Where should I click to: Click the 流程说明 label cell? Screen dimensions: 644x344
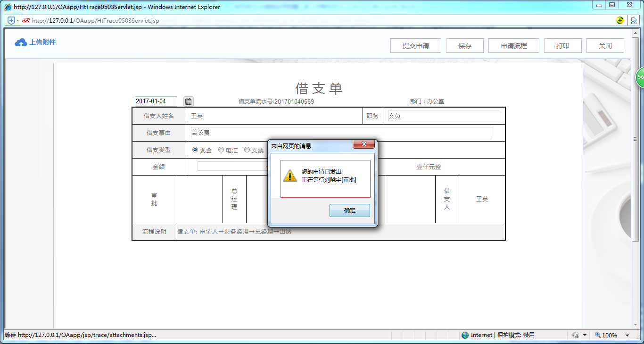pyautogui.click(x=155, y=232)
